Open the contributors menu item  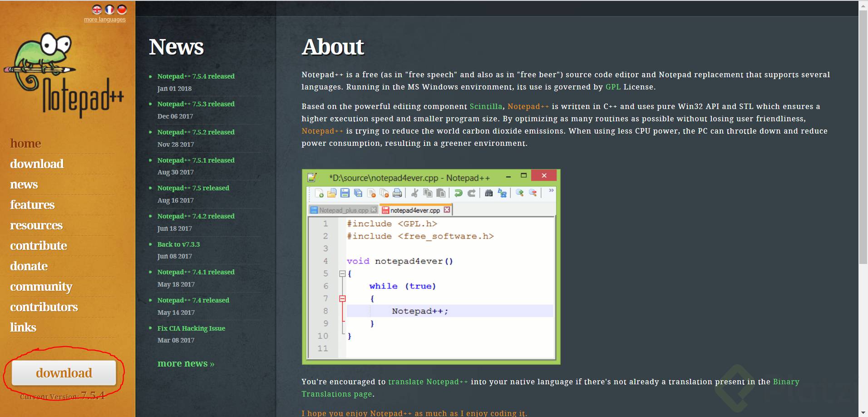point(44,307)
